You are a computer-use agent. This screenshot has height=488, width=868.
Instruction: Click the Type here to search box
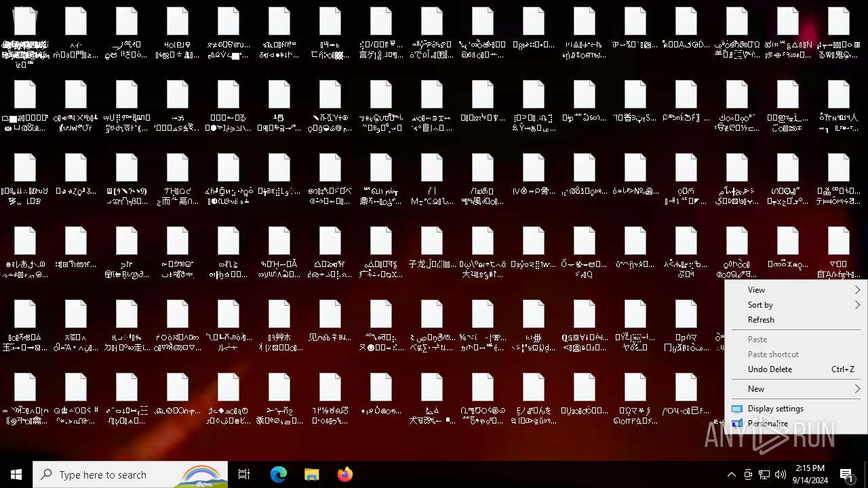pos(130,474)
